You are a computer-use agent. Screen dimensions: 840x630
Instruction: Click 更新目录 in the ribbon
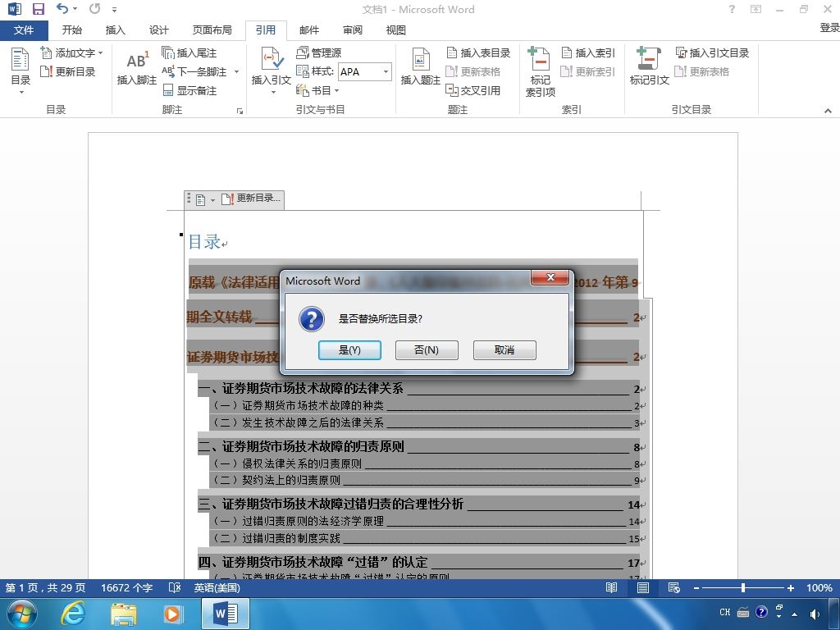point(68,71)
